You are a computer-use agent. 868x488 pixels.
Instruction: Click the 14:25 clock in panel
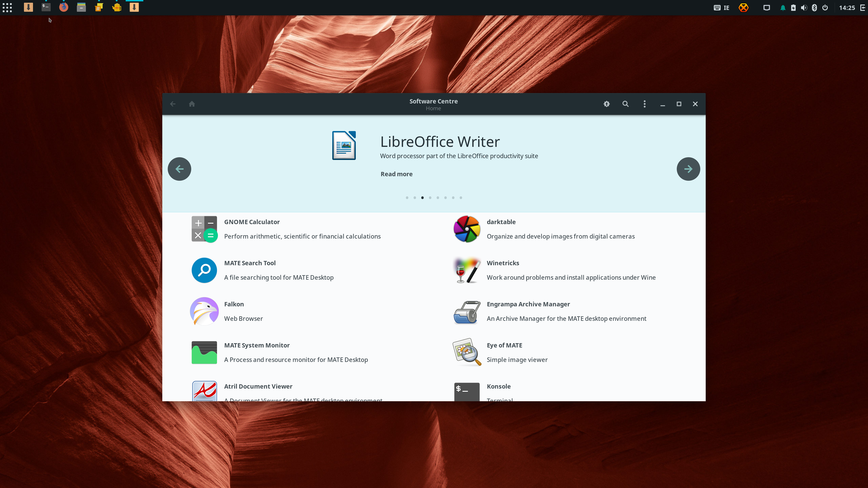(x=847, y=7)
